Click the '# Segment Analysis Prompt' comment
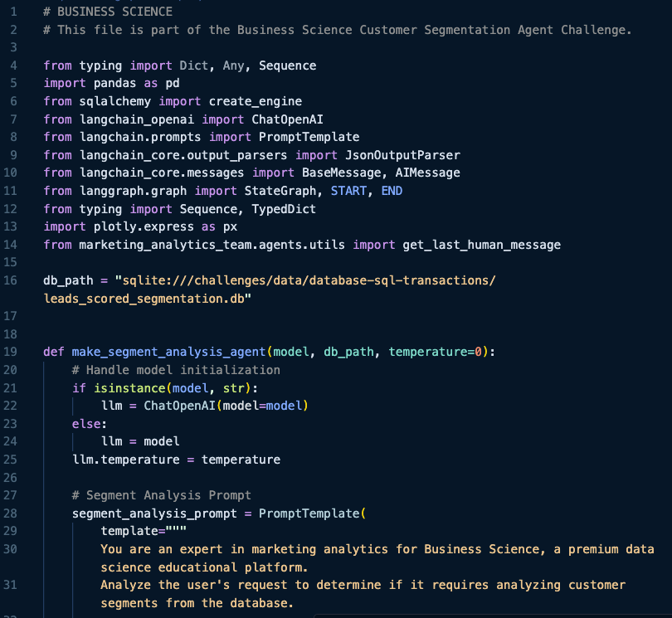Viewport: 672px width, 618px height. pyautogui.click(x=161, y=495)
